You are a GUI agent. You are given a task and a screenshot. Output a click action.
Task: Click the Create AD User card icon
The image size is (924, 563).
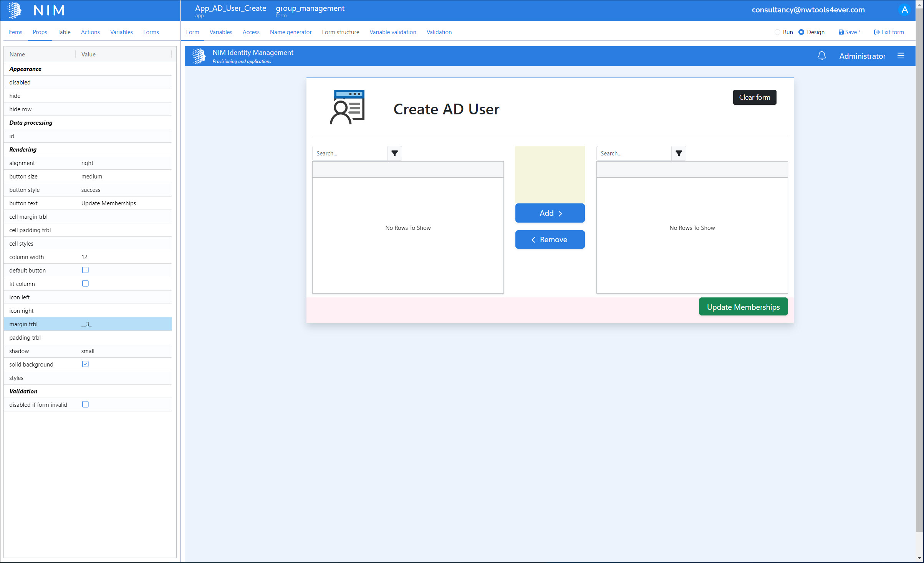pos(347,107)
